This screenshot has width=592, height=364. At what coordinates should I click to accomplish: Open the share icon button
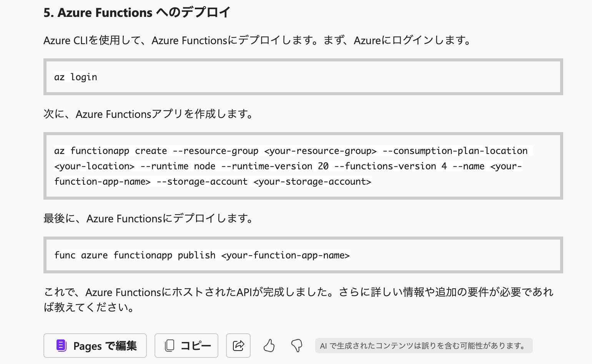point(238,346)
